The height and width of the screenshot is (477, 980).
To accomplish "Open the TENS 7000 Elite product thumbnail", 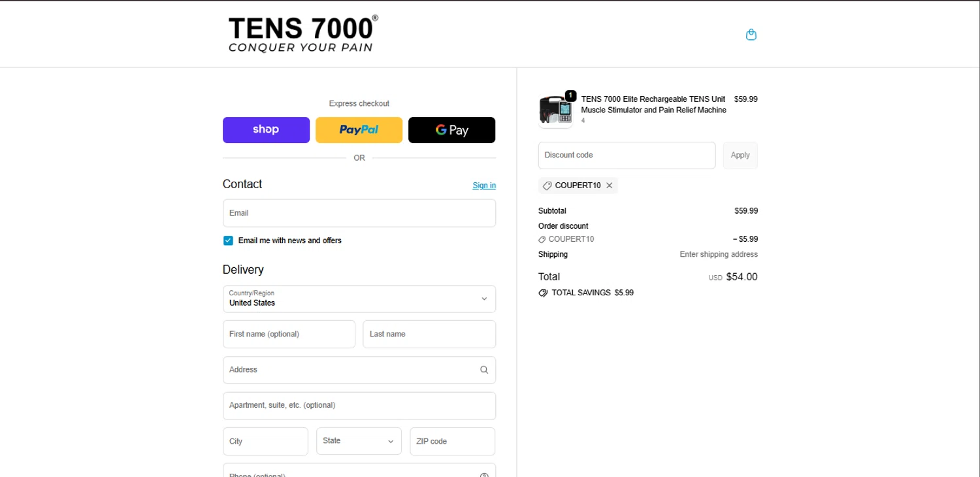I will (x=555, y=110).
